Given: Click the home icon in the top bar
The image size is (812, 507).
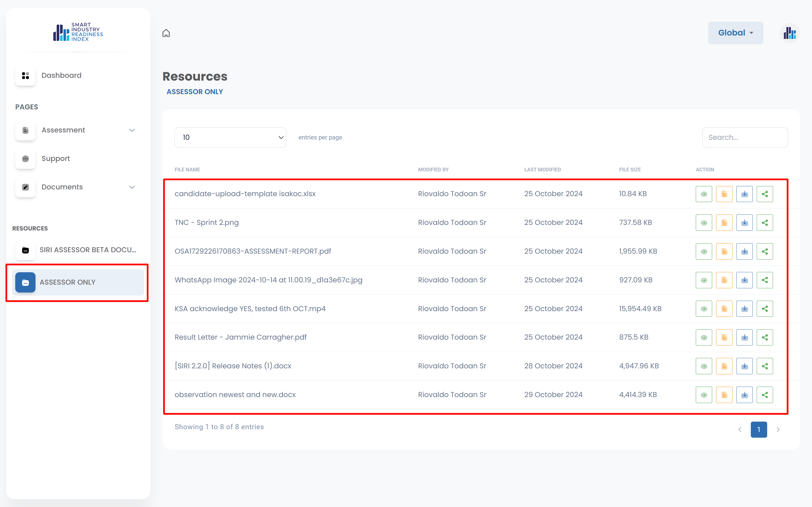Looking at the screenshot, I should 166,33.
